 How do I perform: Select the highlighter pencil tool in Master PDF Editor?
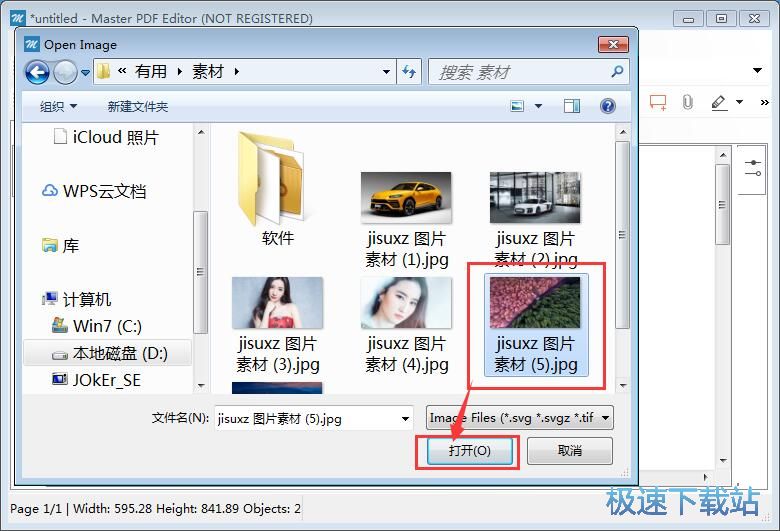(x=719, y=103)
